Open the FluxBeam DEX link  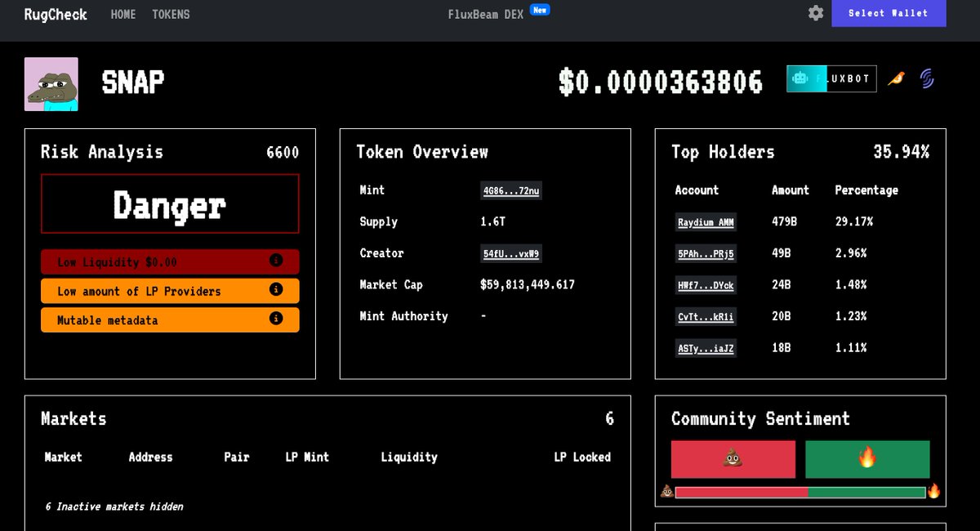click(x=486, y=14)
